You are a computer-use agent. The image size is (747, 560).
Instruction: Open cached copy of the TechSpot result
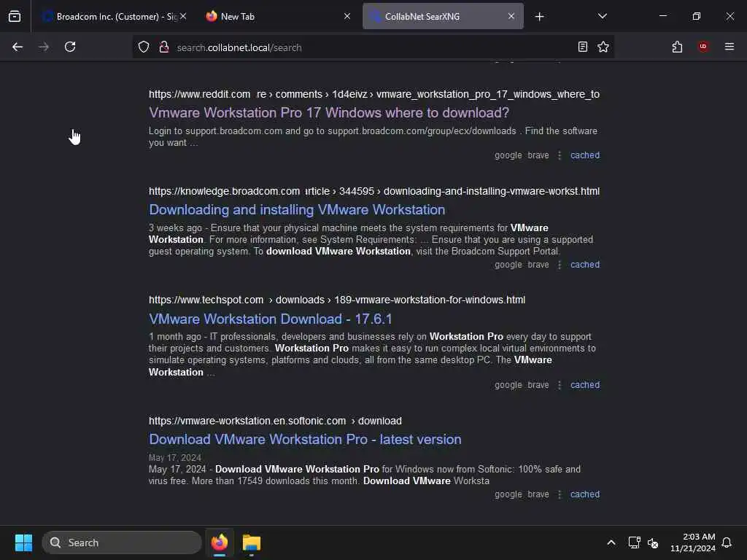[x=585, y=385]
